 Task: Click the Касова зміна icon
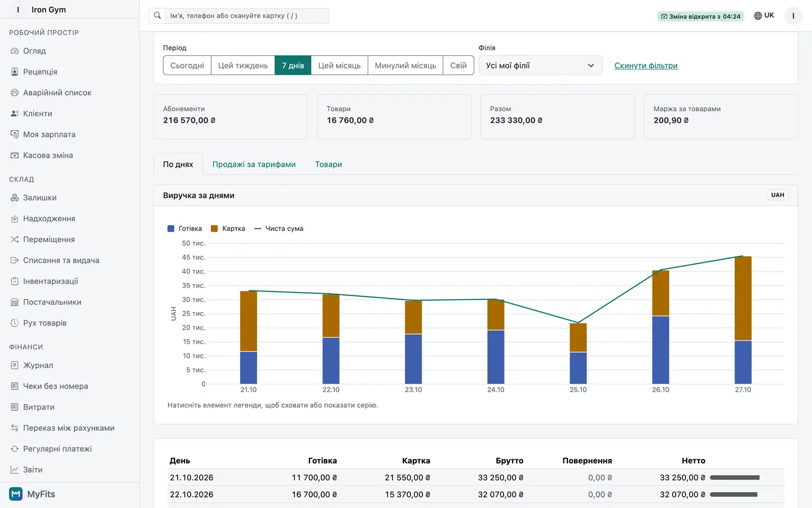click(x=15, y=155)
